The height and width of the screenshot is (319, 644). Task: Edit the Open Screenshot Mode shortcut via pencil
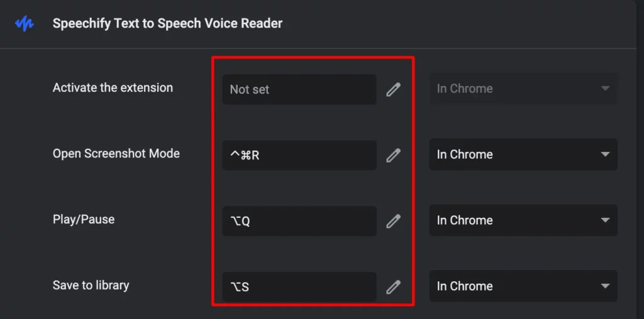point(393,155)
